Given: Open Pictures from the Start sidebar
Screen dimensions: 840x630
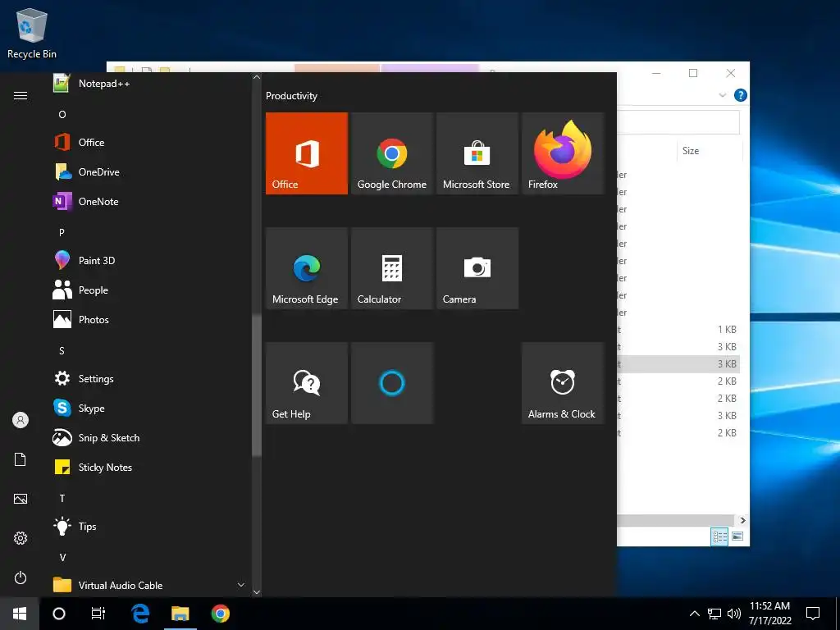Looking at the screenshot, I should click(x=21, y=499).
